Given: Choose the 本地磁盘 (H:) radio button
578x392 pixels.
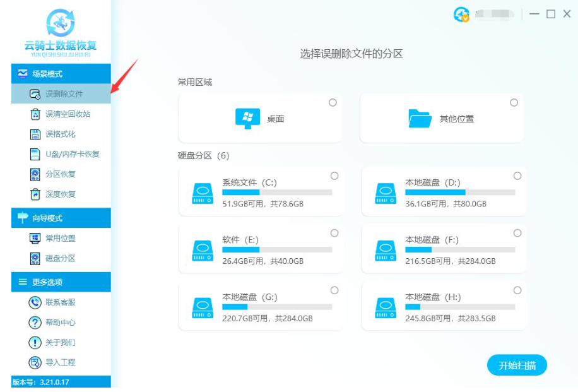Looking at the screenshot, I should pyautogui.click(x=517, y=290).
